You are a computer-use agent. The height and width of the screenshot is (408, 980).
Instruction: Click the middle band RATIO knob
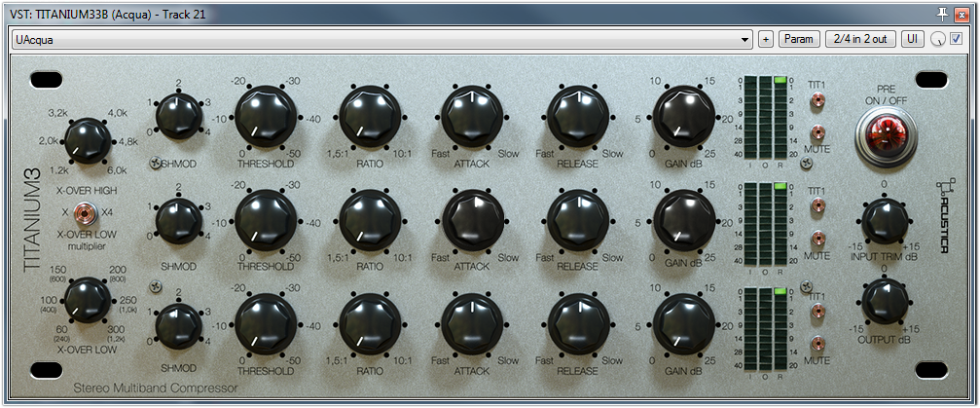(370, 221)
